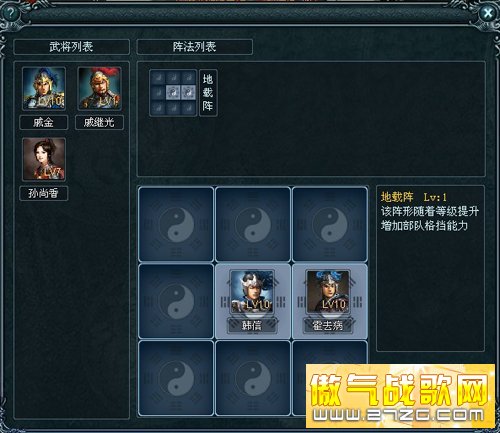Click the 韩信 portrait in the formation grid
500x433 pixels.
(x=252, y=292)
